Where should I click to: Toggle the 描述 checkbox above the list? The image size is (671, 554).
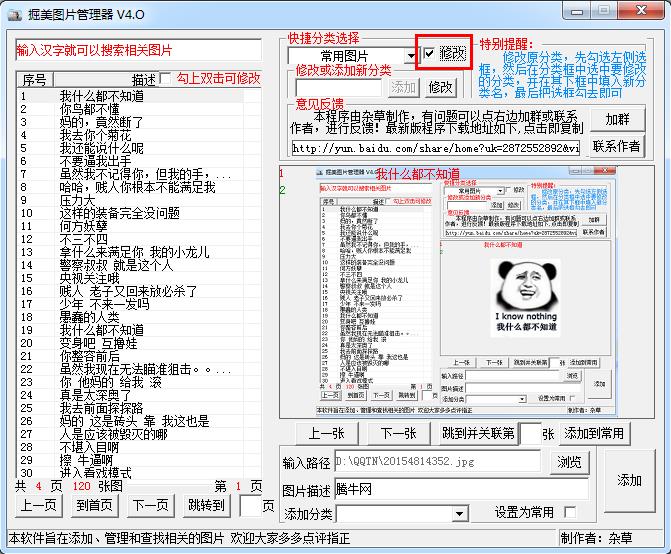pyautogui.click(x=165, y=79)
